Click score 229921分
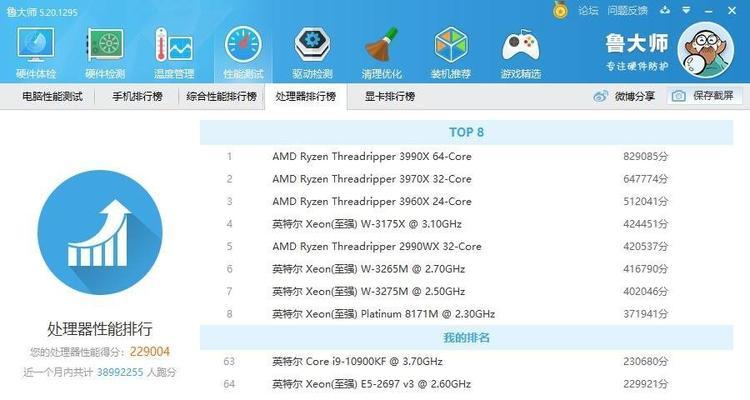 coord(646,384)
